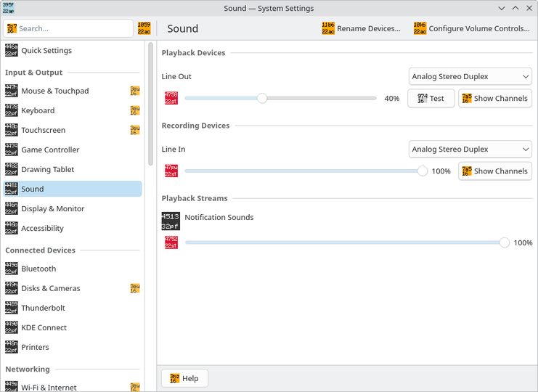This screenshot has width=538, height=392.
Task: Open Line Out profile dropdown
Action: [470, 76]
